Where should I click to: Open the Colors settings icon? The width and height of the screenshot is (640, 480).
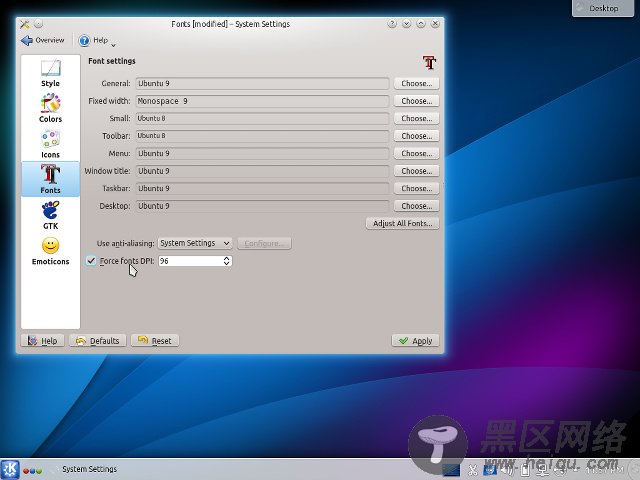(50, 108)
